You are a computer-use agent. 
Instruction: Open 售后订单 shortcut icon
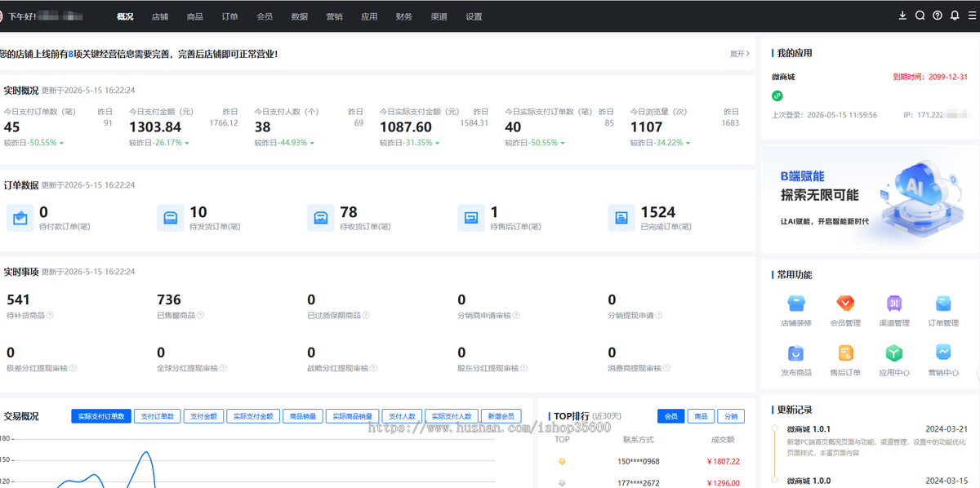(845, 353)
